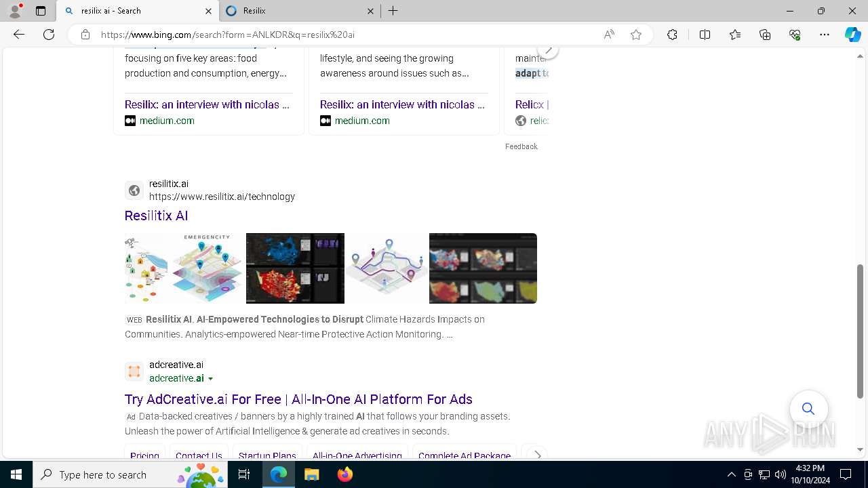Click the browser Back arrow
The width and height of the screenshot is (868, 488).
click(x=19, y=35)
